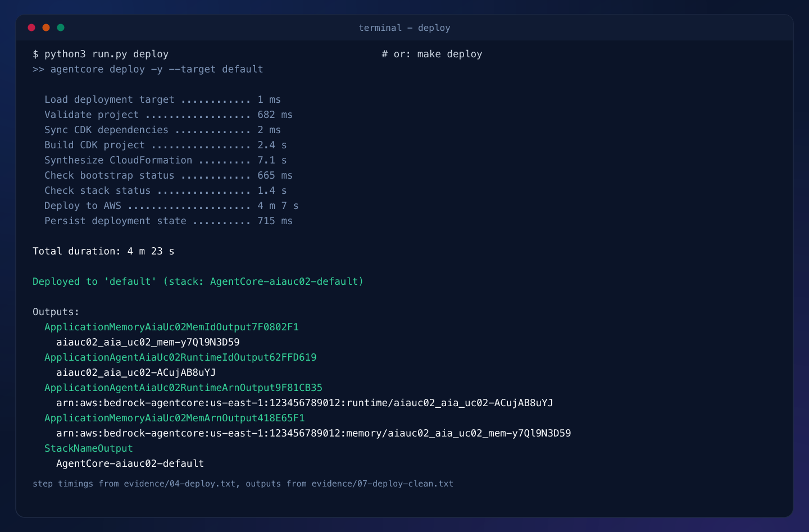Select the 'Persist deployment state' row

tap(169, 221)
